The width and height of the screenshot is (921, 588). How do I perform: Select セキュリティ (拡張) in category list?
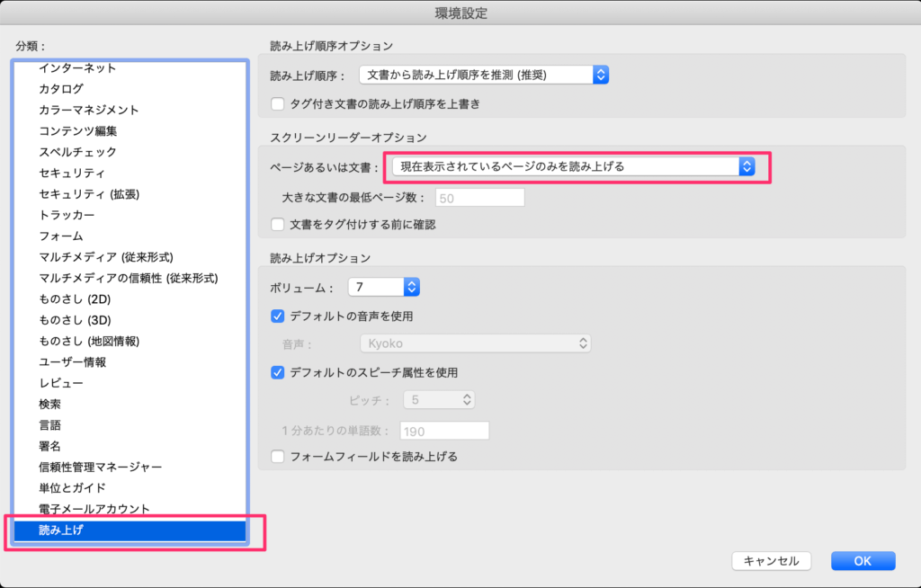point(88,194)
